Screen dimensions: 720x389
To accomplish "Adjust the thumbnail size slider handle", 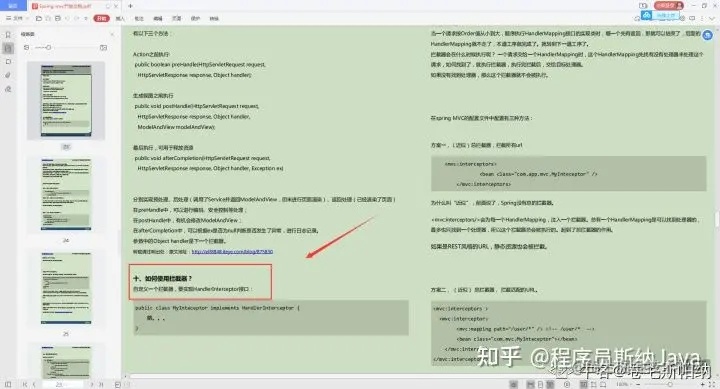I will pyautogui.click(x=48, y=47).
